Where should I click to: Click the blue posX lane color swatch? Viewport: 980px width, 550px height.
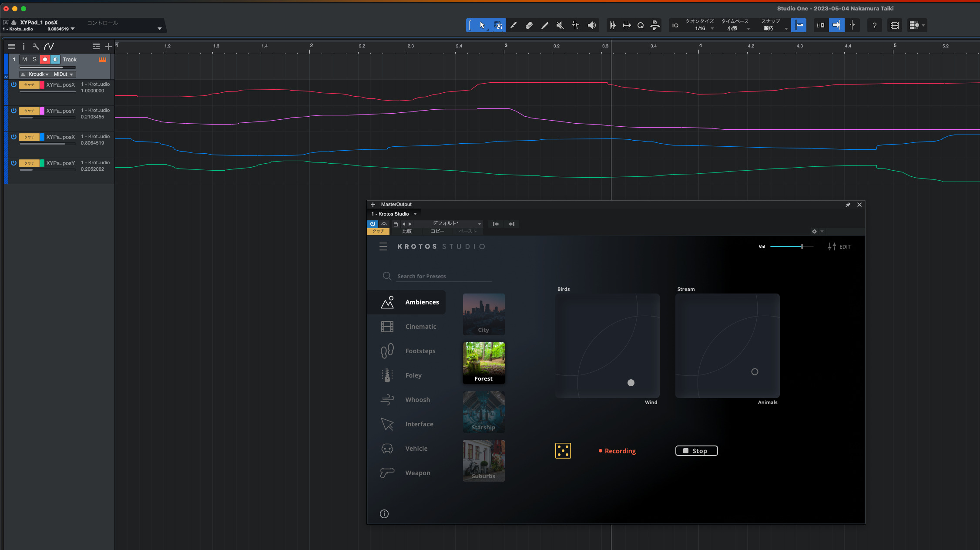(42, 137)
